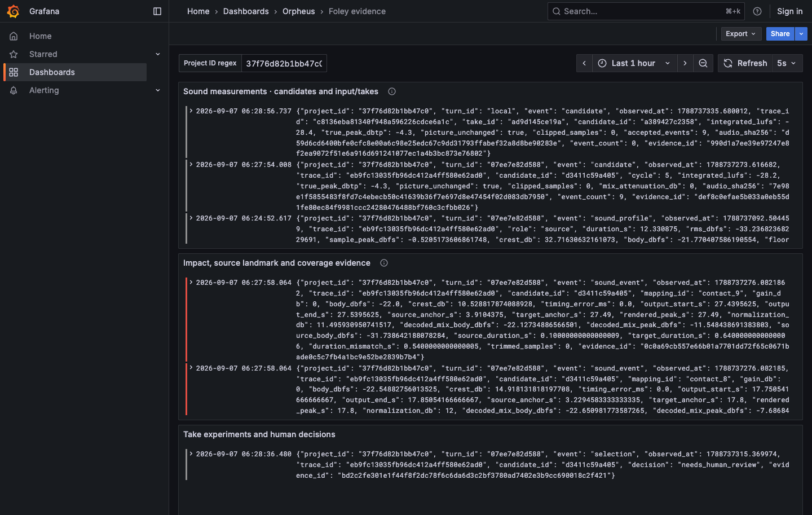Click the Grafana logo icon
812x515 pixels.
[14, 11]
